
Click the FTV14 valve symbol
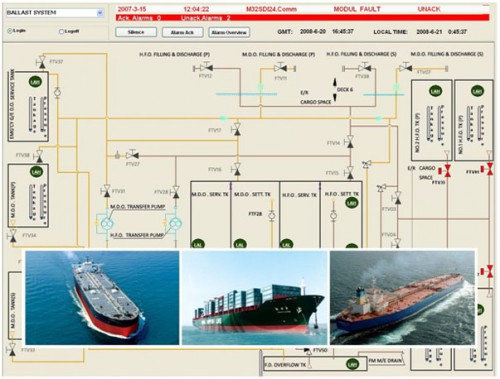click(350, 142)
